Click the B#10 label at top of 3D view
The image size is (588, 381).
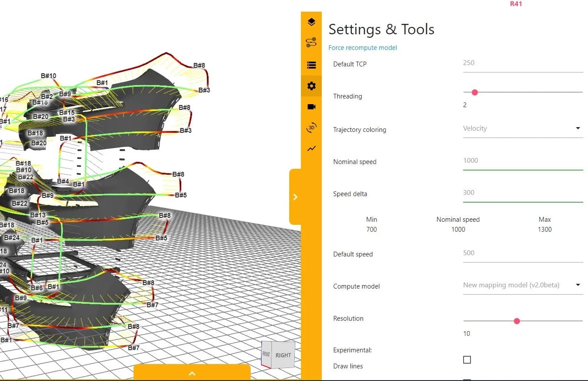pos(49,76)
